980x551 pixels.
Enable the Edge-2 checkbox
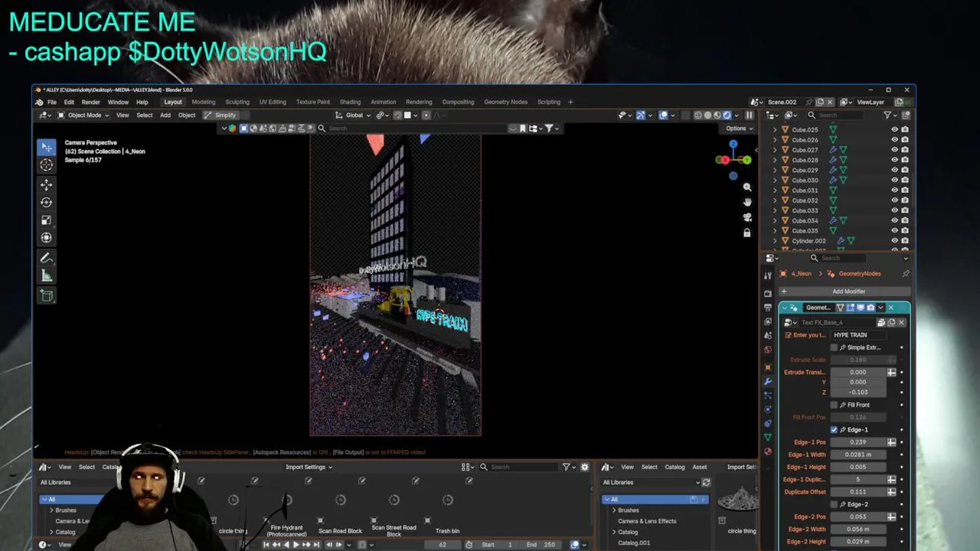click(834, 504)
